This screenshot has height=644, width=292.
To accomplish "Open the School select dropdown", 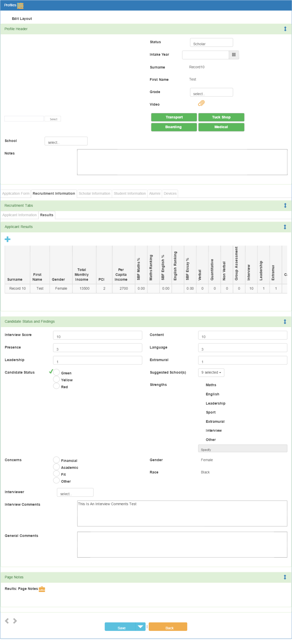I will pos(66,141).
